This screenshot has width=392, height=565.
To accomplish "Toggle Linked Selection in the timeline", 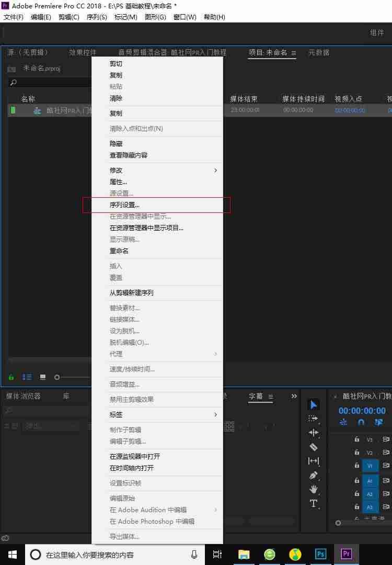I will (x=379, y=422).
